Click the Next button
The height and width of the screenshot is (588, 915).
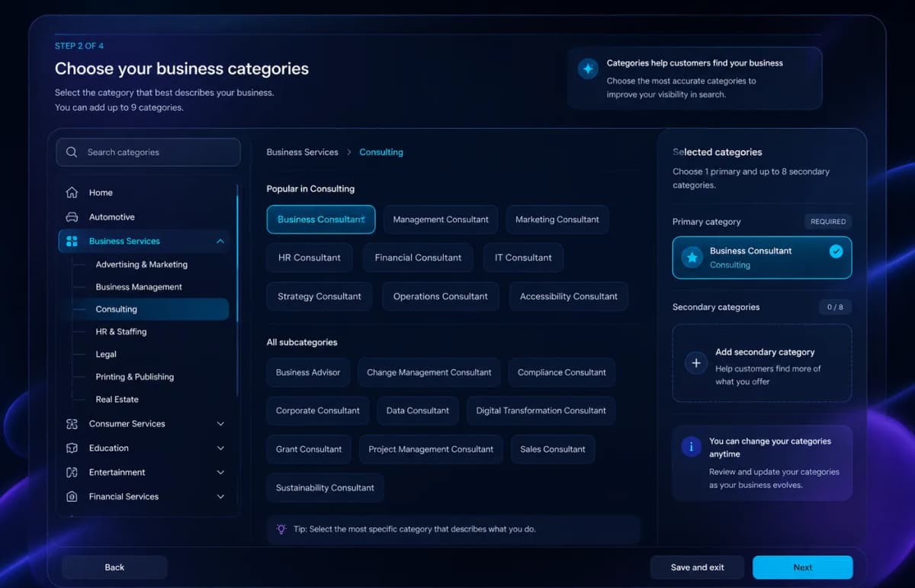point(802,567)
